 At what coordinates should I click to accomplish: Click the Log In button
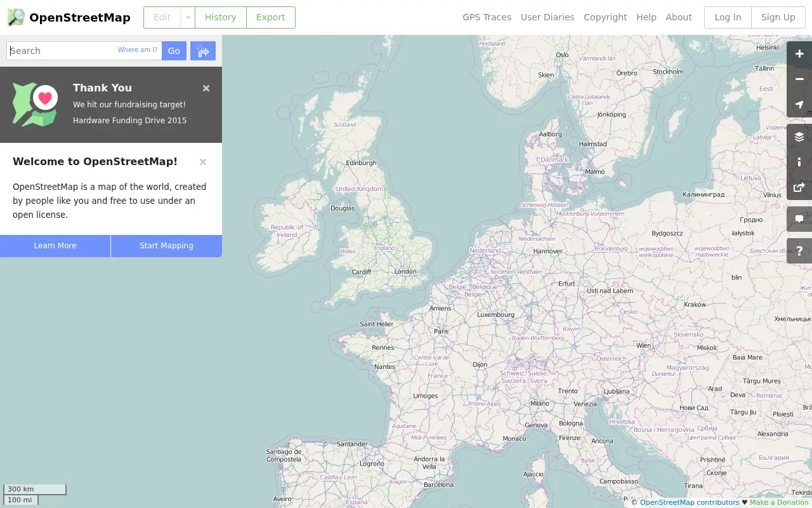point(728,17)
